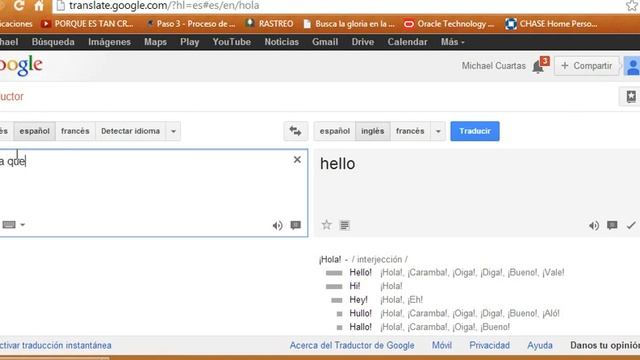Rate translation with the checkmark icon
The width and height of the screenshot is (640, 360).
coord(631,225)
